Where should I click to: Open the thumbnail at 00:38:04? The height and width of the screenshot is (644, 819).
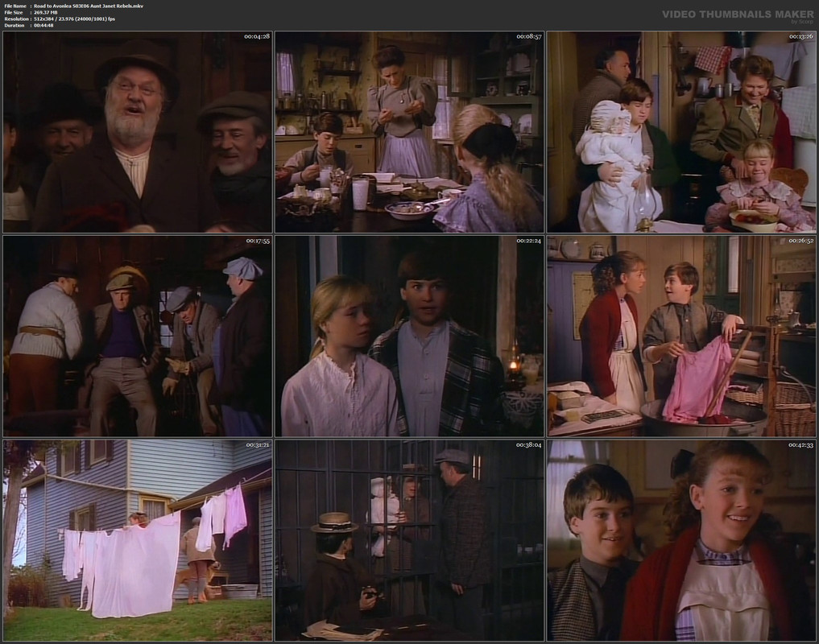[x=409, y=541]
